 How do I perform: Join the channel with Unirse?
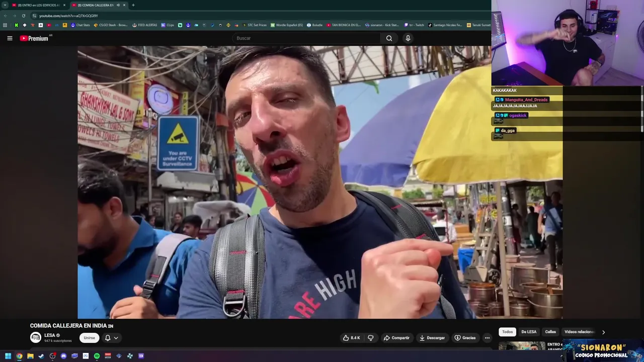tap(89, 338)
